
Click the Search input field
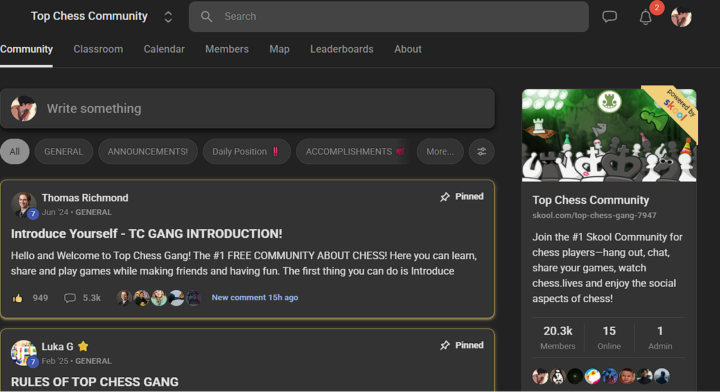click(x=389, y=17)
